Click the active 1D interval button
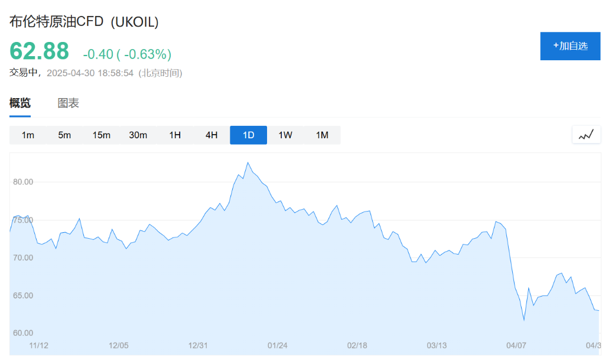The image size is (605, 364). pos(248,135)
